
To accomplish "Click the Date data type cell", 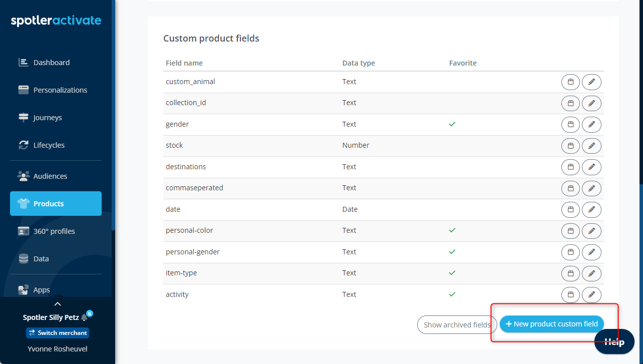I will coord(350,209).
